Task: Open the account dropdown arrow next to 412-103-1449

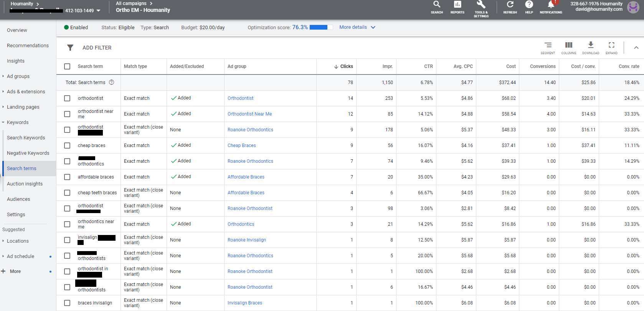Action: coord(98,11)
